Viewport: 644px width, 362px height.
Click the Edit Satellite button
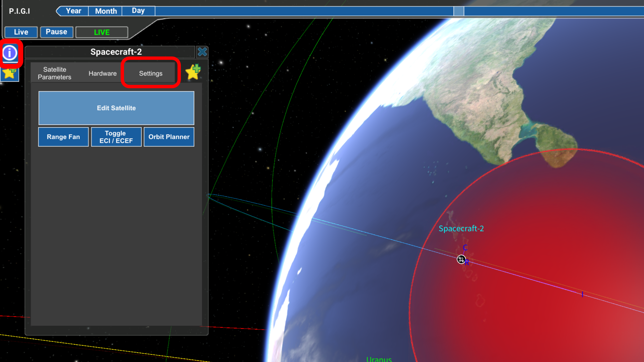point(116,108)
